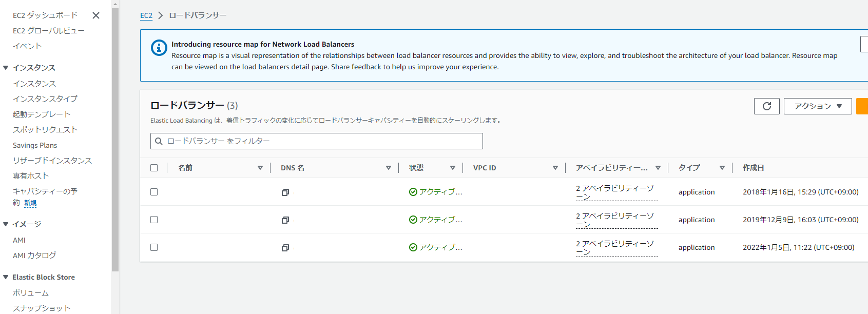Image resolution: width=868 pixels, height=314 pixels.
Task: Sort table by VPC ID column arrow
Action: pos(555,168)
